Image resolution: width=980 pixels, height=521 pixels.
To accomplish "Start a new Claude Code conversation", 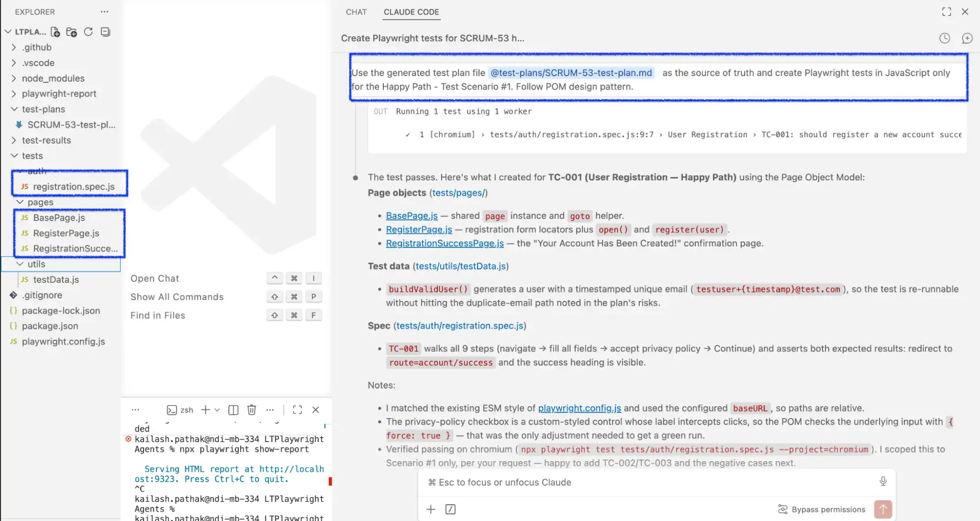I will (967, 38).
